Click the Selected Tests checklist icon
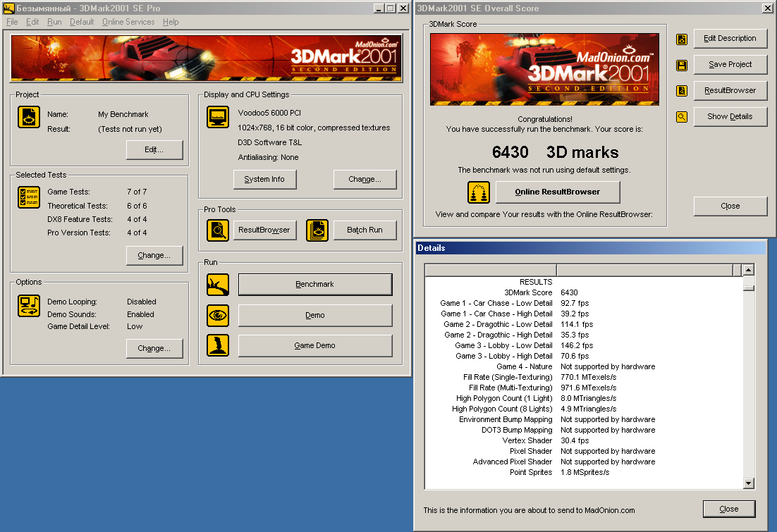The image size is (777, 532). [29, 197]
